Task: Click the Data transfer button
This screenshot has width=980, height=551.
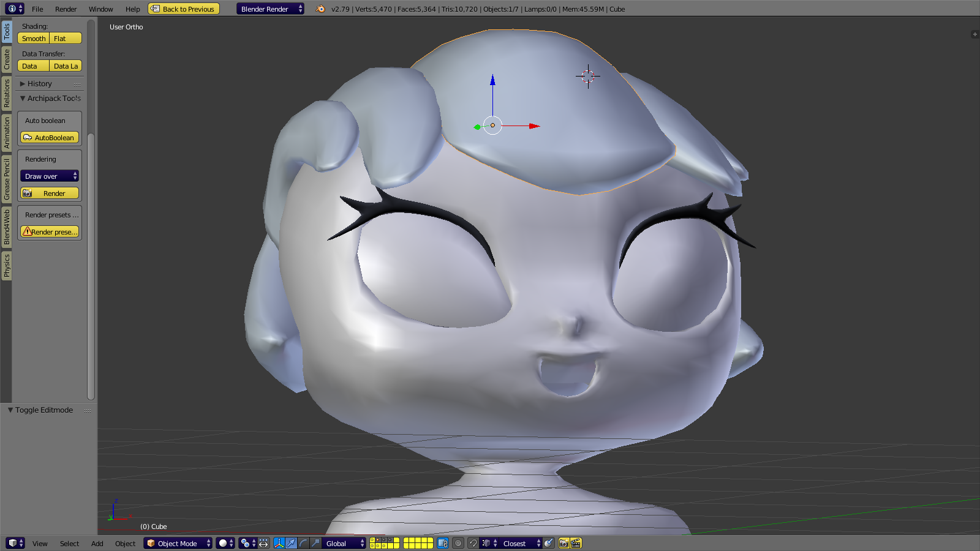Action: (34, 66)
